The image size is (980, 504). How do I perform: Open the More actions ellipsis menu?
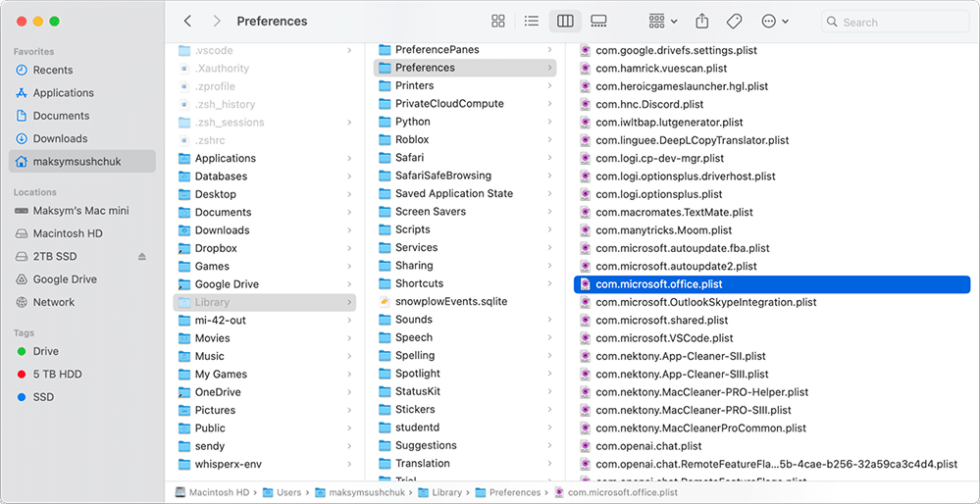[775, 22]
